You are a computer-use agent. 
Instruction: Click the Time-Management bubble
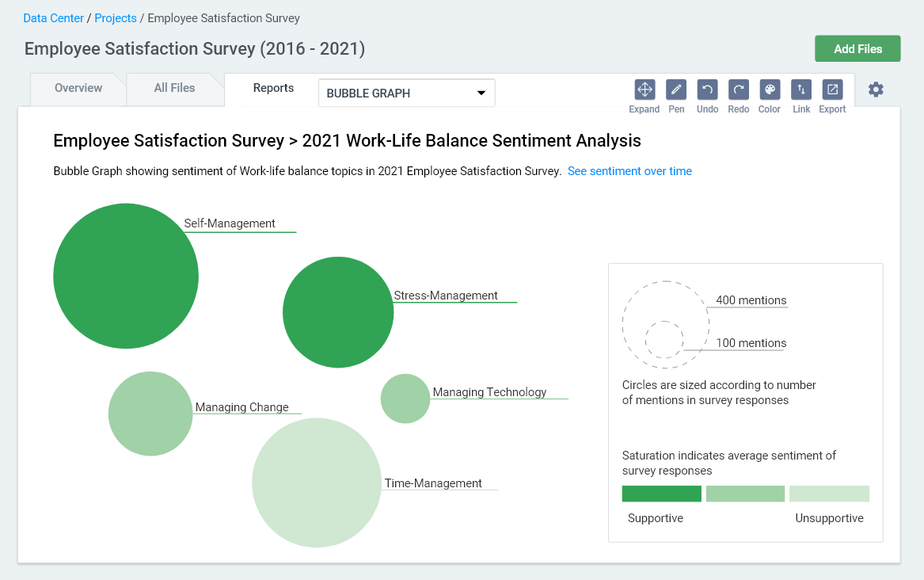[317, 483]
